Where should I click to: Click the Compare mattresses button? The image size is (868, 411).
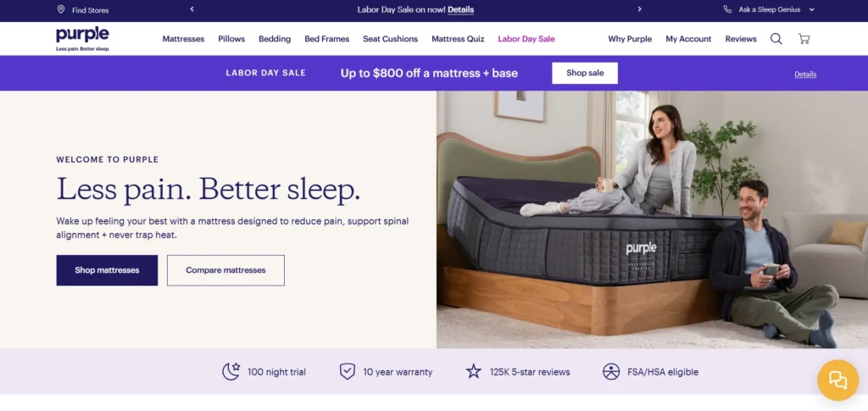(x=225, y=270)
